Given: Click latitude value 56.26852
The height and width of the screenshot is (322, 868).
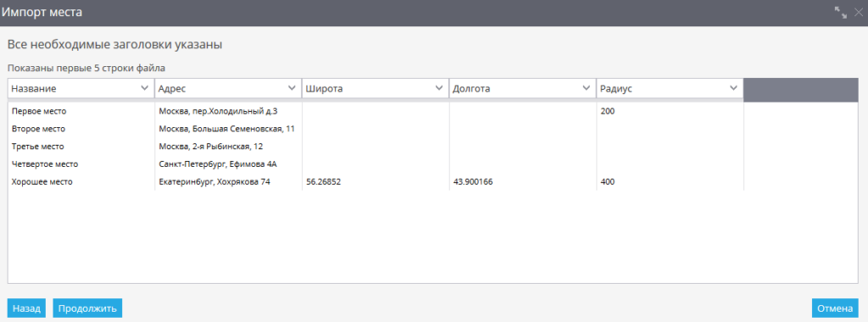Looking at the screenshot, I should tap(323, 181).
